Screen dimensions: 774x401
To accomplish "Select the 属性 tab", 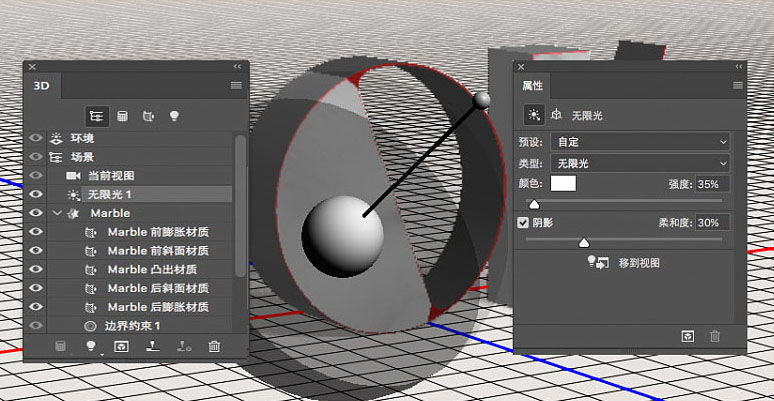I will [533, 86].
